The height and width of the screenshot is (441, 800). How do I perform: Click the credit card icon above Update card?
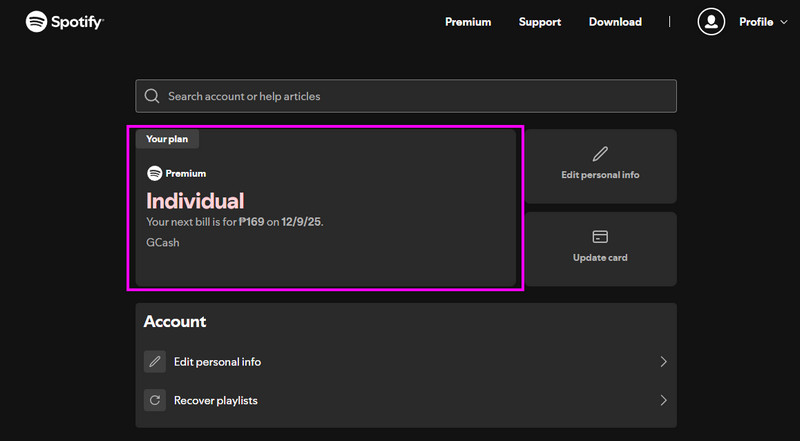pyautogui.click(x=600, y=237)
